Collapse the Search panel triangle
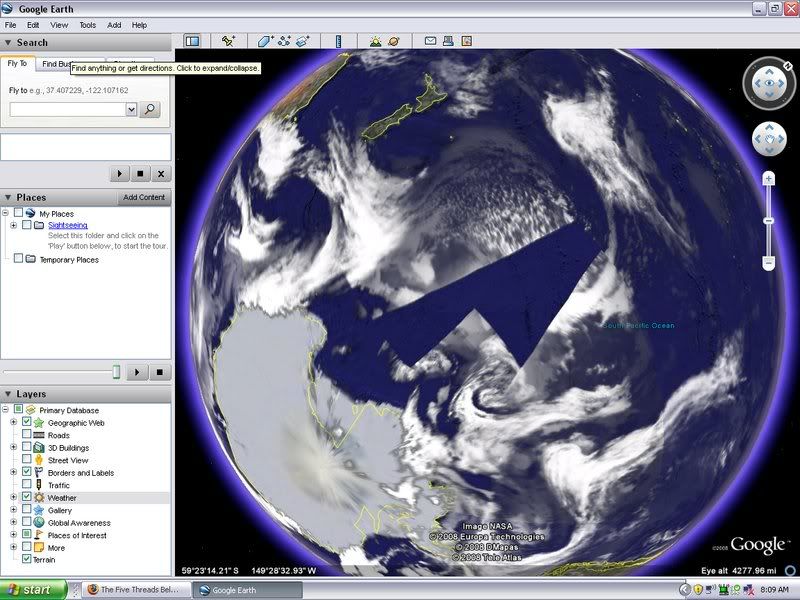The width and height of the screenshot is (800, 600). coord(8,42)
